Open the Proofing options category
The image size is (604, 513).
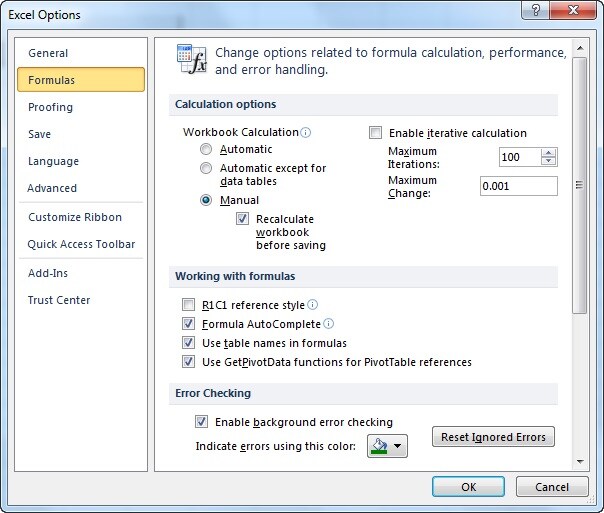(x=50, y=107)
